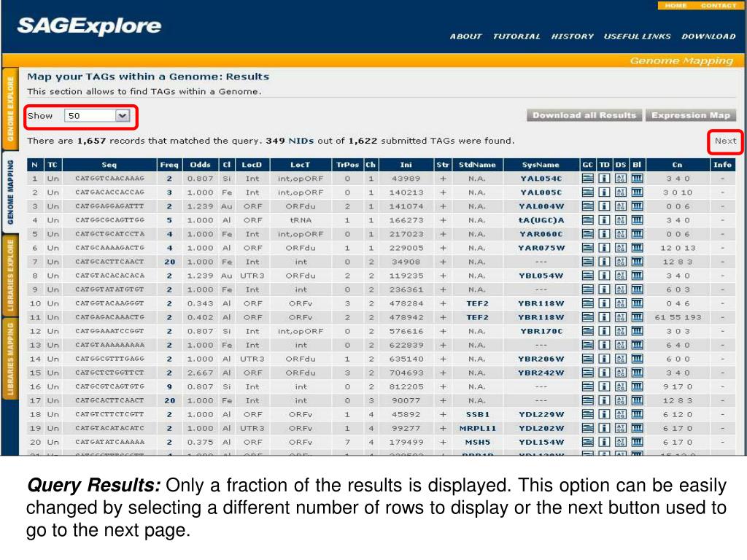747x560 pixels.
Task: Open TD info icon for YDL229W
Action: coord(604,414)
